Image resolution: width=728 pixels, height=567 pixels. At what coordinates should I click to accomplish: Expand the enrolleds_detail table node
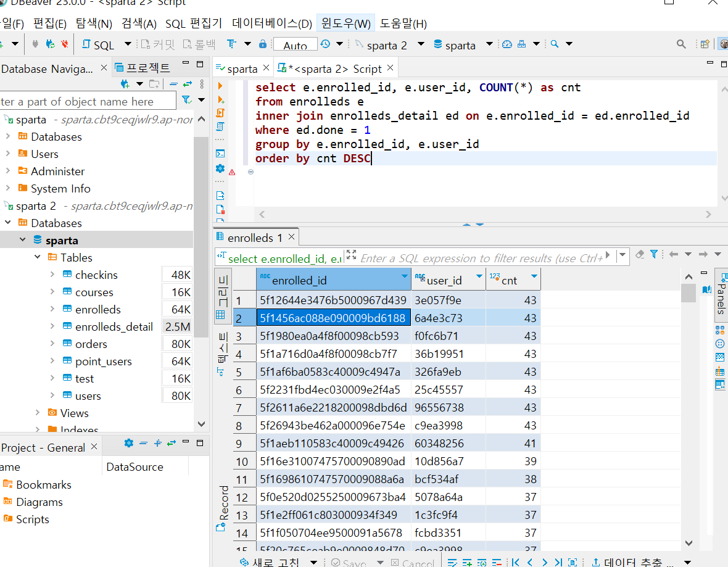click(x=52, y=326)
